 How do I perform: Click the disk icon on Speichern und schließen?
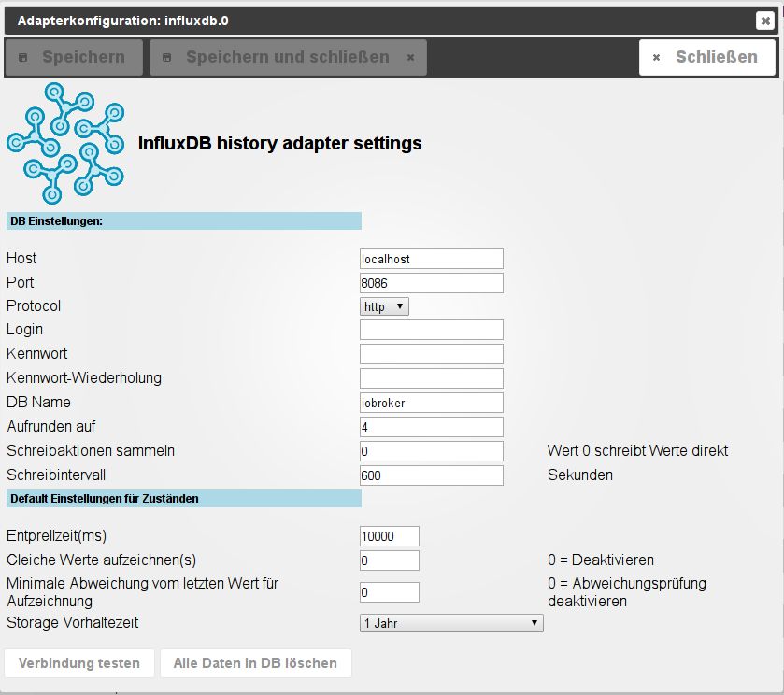[x=167, y=58]
